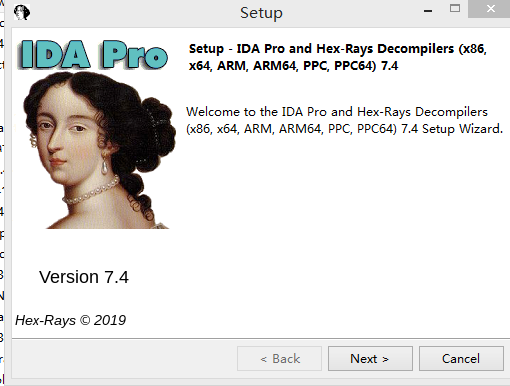510x386 pixels.
Task: Open the window menu via the title bar portrait icon
Action: coord(22,12)
